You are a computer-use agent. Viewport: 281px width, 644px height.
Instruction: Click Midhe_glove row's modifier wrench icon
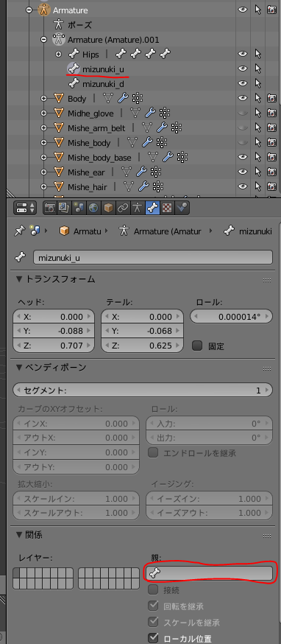click(150, 113)
